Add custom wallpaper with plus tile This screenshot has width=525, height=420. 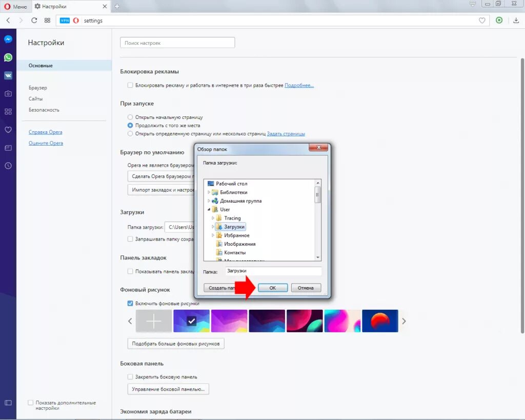pos(154,321)
